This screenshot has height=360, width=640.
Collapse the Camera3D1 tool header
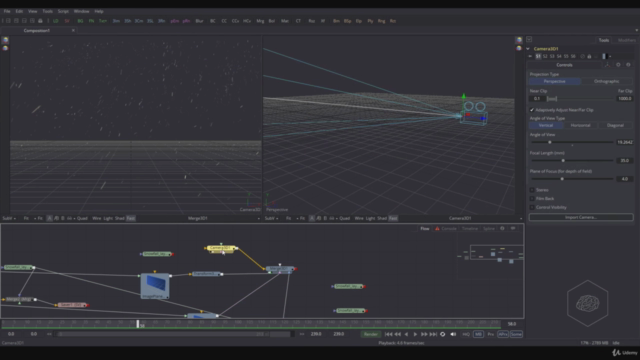(x=528, y=49)
